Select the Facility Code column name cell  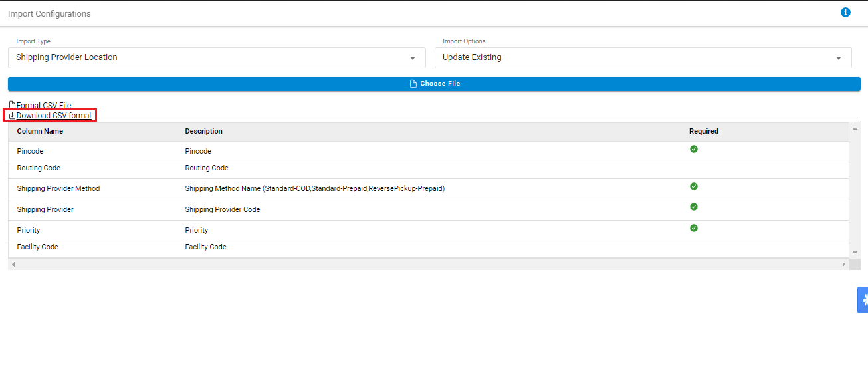[37, 247]
